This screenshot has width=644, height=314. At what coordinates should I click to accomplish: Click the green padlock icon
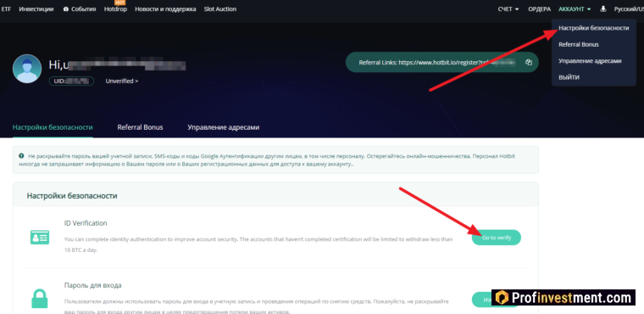click(x=40, y=300)
